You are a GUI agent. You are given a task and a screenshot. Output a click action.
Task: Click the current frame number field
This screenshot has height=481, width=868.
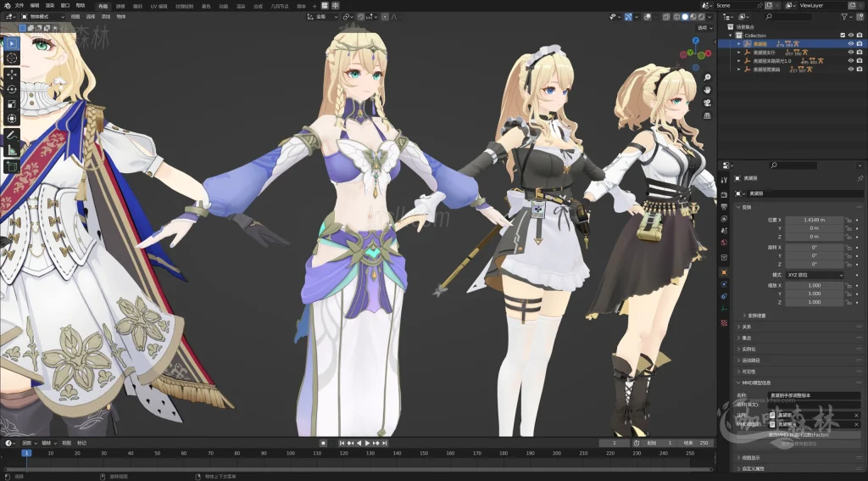click(614, 443)
